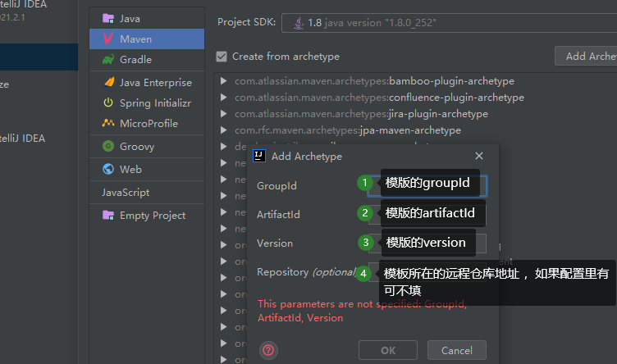
Task: Close the Add Archetype dialog
Action: (x=479, y=156)
